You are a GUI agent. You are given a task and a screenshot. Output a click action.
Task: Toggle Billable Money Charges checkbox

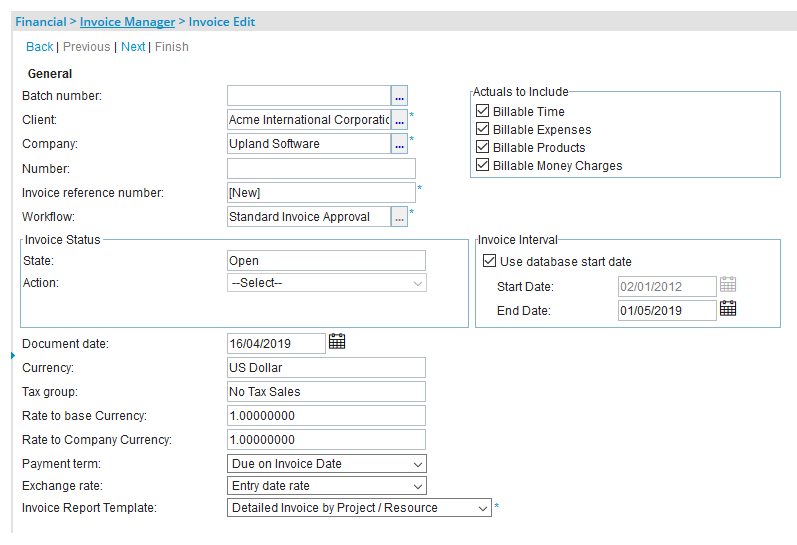point(483,166)
